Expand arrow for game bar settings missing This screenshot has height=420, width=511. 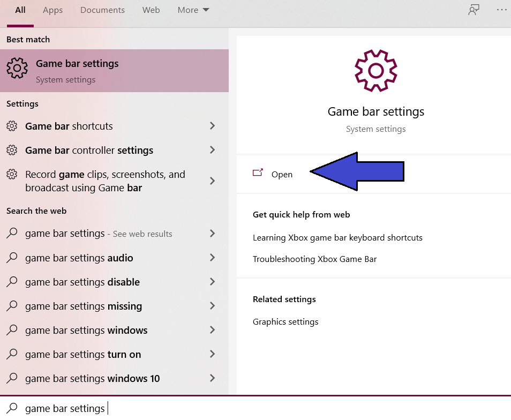[x=212, y=306]
